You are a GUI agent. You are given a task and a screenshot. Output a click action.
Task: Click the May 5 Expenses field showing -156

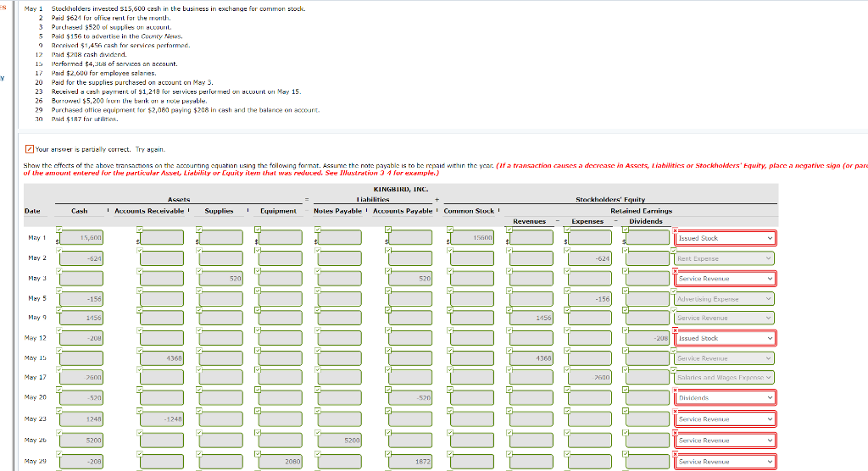(590, 299)
